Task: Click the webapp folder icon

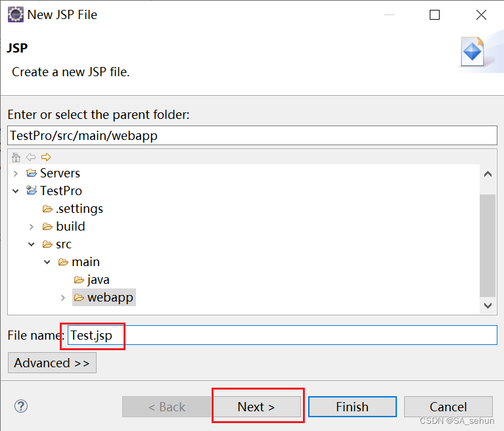Action: coord(79,298)
